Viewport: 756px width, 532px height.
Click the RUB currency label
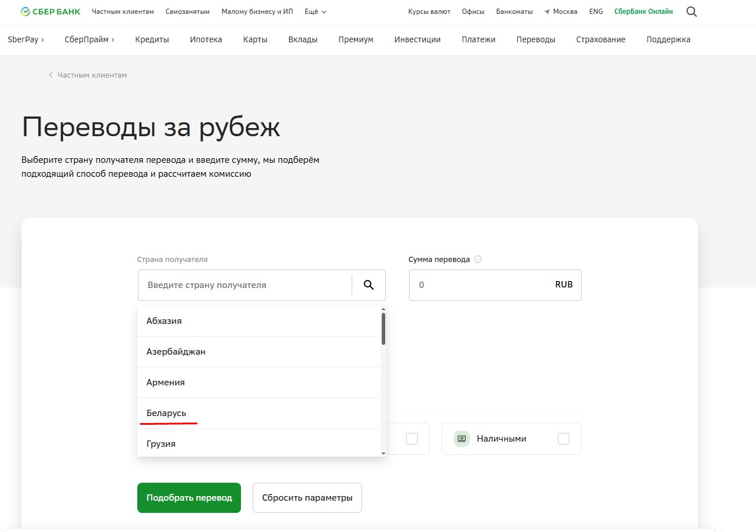click(x=564, y=285)
